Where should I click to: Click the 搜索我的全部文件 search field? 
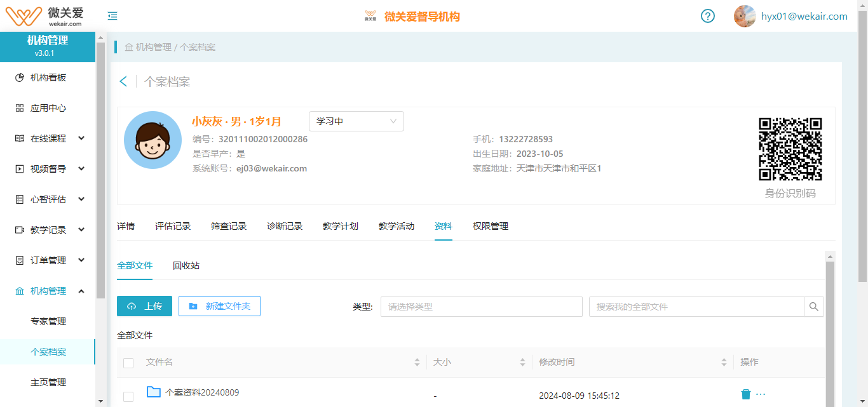(x=696, y=307)
